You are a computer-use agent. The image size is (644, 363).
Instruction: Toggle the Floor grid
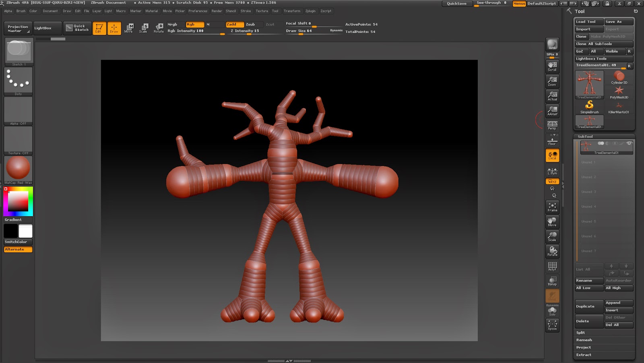(x=552, y=141)
